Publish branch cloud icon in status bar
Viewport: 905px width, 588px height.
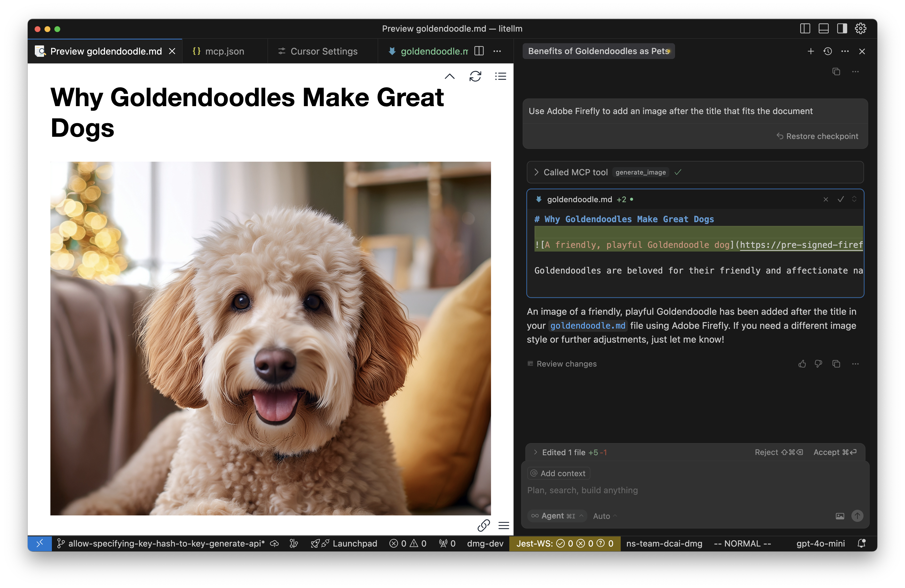pyautogui.click(x=274, y=544)
